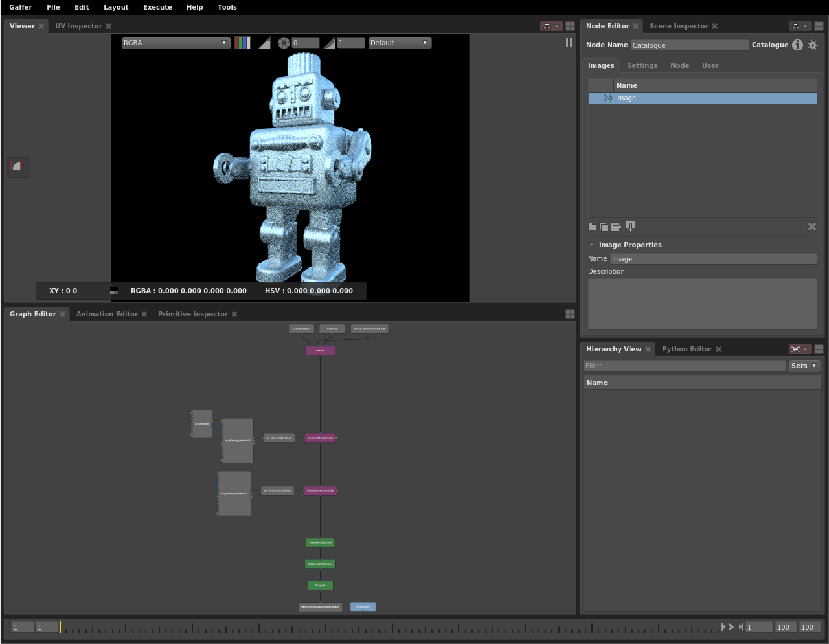
Task: Click the exposure aperture icon
Action: 284,43
